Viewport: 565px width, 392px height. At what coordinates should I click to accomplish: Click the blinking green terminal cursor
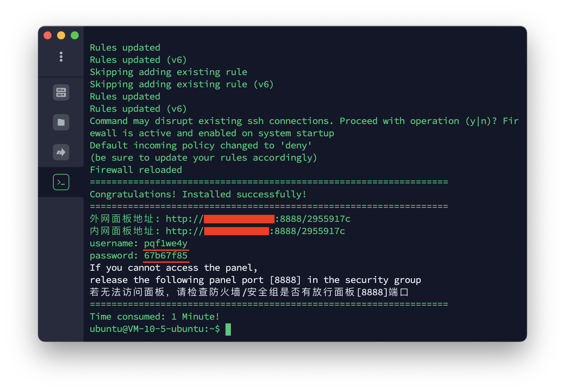click(x=228, y=329)
